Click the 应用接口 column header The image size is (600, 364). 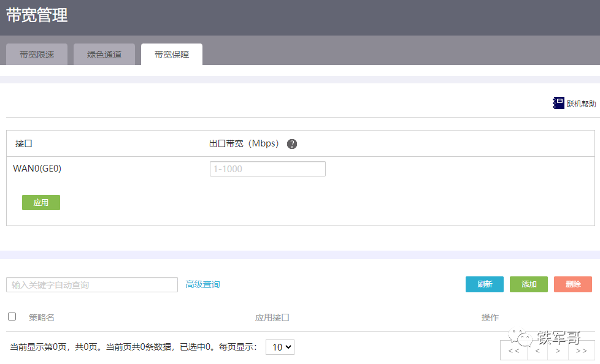(x=272, y=317)
